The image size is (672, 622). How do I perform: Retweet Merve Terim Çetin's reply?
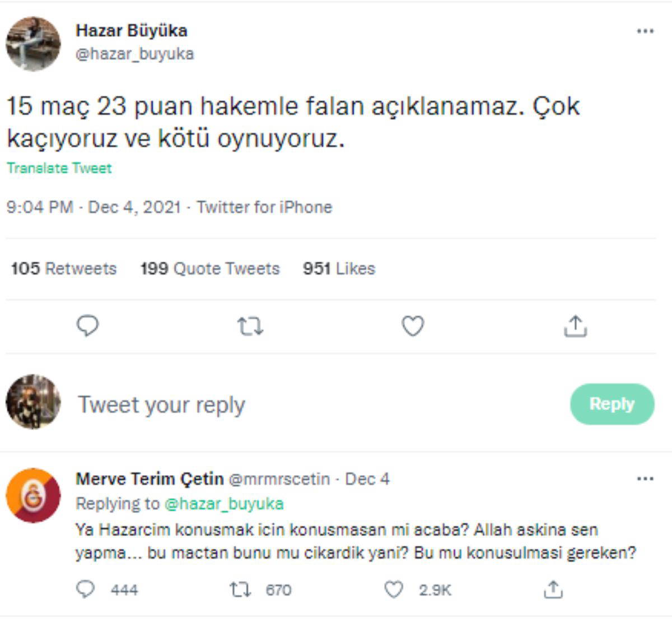(x=240, y=589)
